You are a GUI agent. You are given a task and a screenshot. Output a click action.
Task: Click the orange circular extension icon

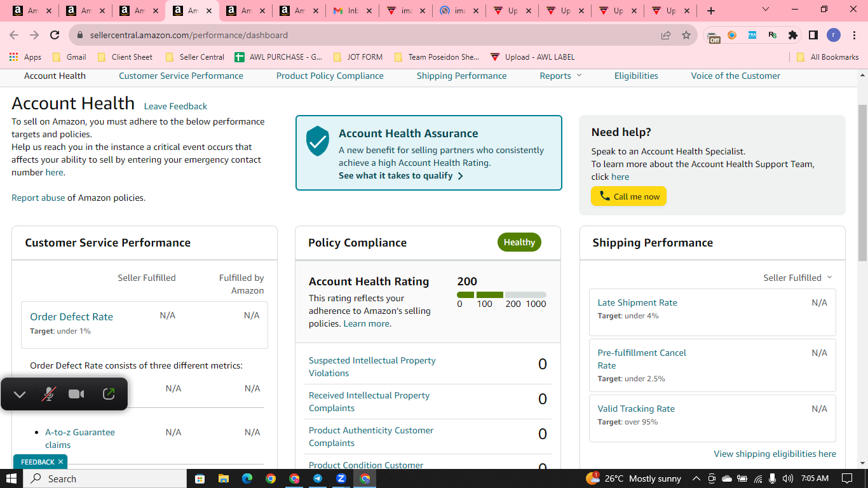point(732,35)
